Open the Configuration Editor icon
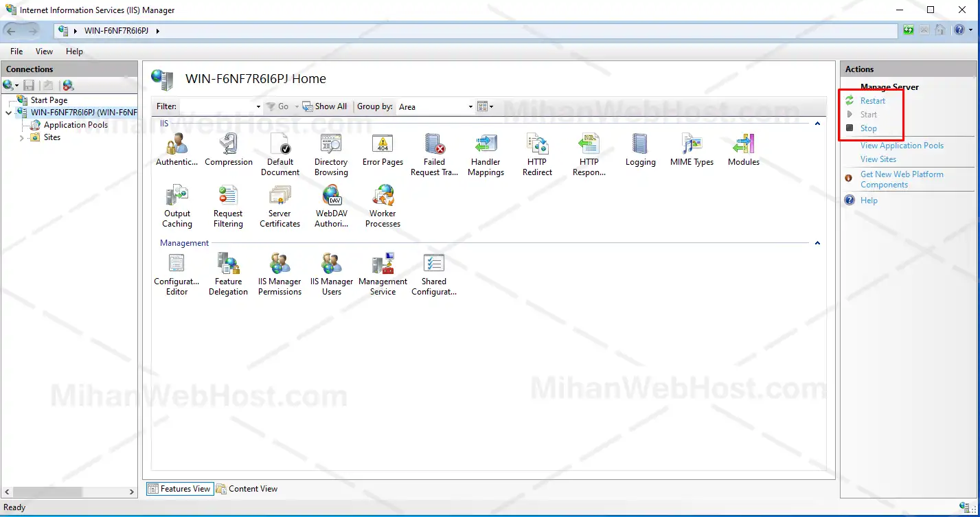980x517 pixels. 176,265
